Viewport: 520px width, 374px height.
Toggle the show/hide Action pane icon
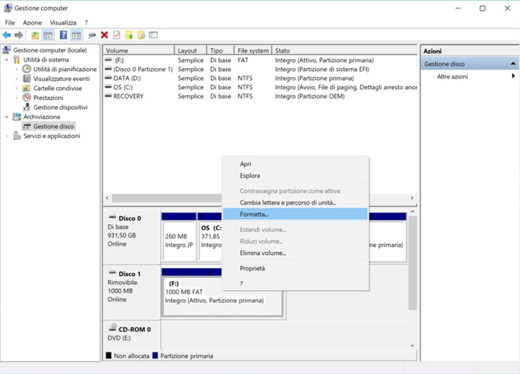tap(76, 35)
